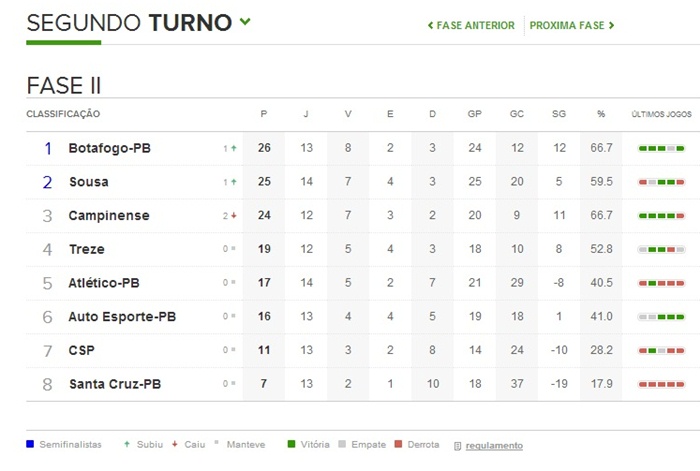Expand the Segundo Turno dropdown arrow
The image size is (700, 471).
click(x=245, y=22)
